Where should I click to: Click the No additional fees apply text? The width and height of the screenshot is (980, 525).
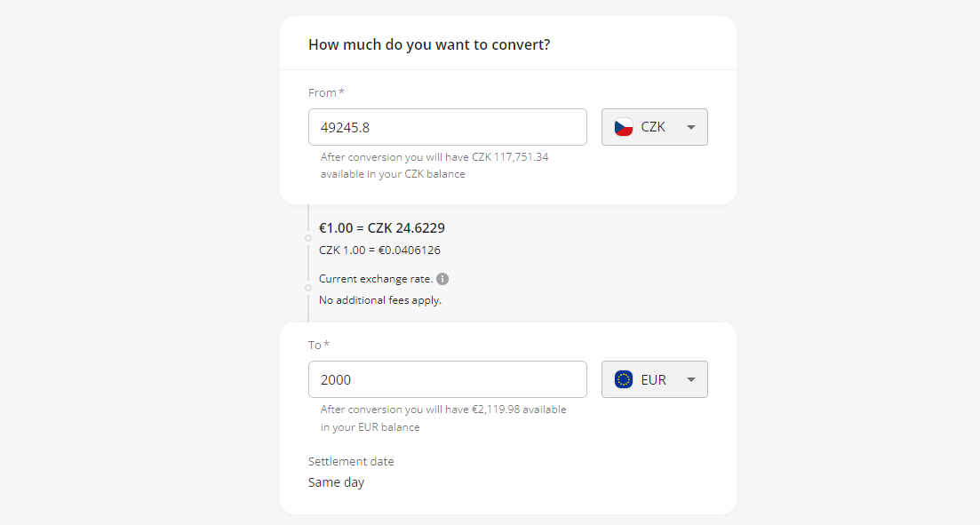coord(380,300)
